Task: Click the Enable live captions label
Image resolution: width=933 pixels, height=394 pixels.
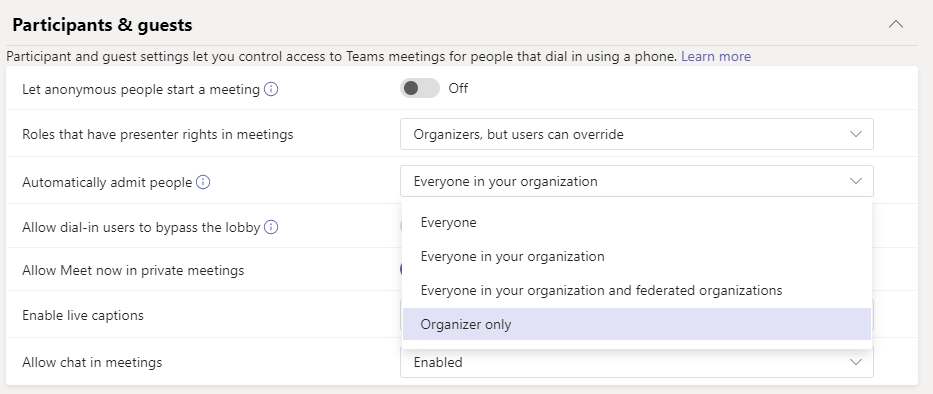Action: (x=83, y=315)
